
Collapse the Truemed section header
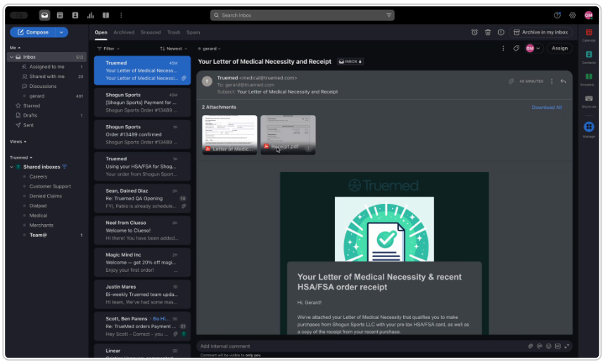click(x=21, y=157)
